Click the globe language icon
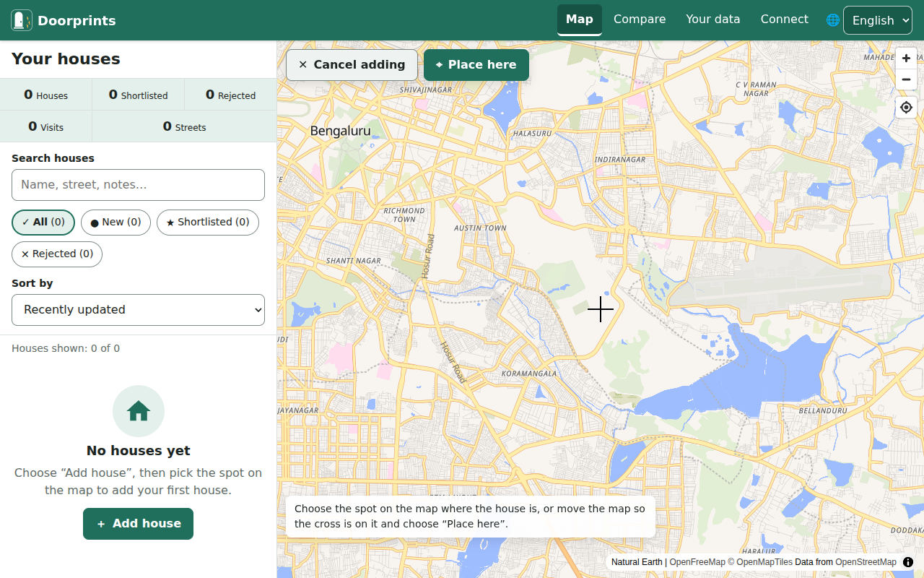924x578 pixels. (x=833, y=20)
